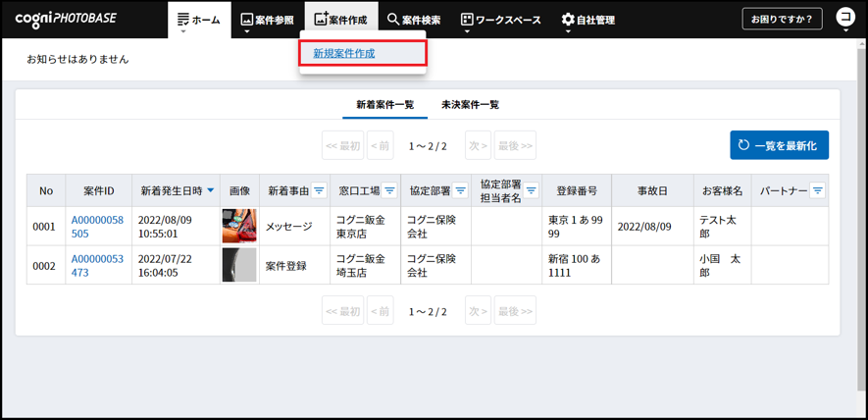Image resolution: width=868 pixels, height=420 pixels.
Task: Open the パートナー column filter icon
Action: click(x=817, y=191)
